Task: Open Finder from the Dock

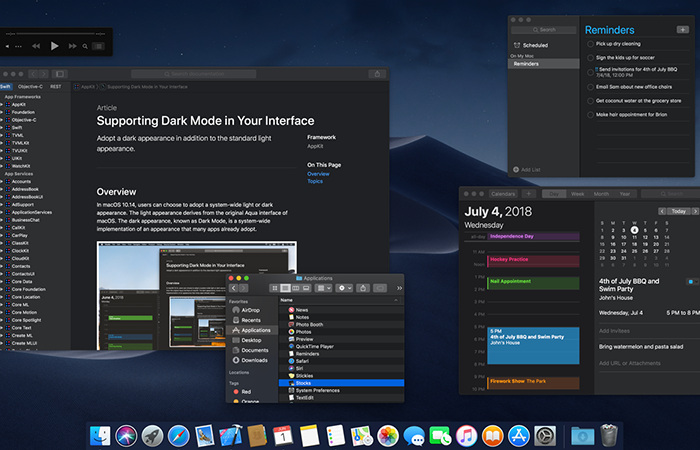Action: 100,436
